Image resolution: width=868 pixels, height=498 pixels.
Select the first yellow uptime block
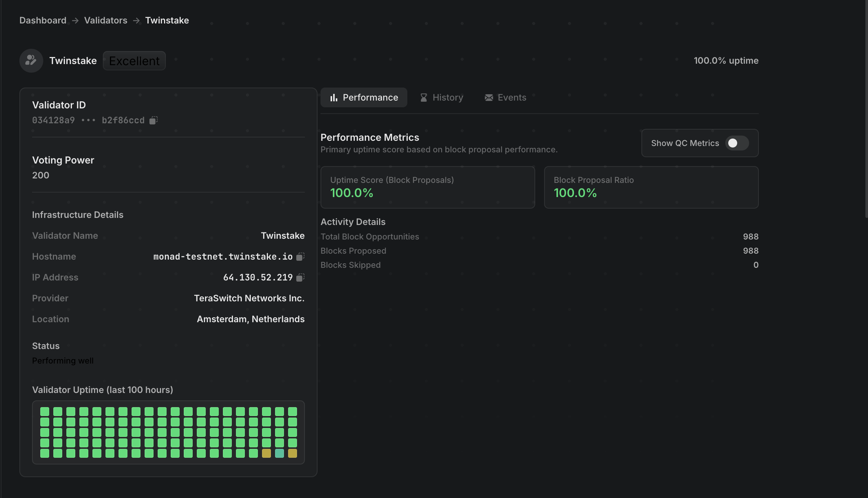pyautogui.click(x=266, y=453)
